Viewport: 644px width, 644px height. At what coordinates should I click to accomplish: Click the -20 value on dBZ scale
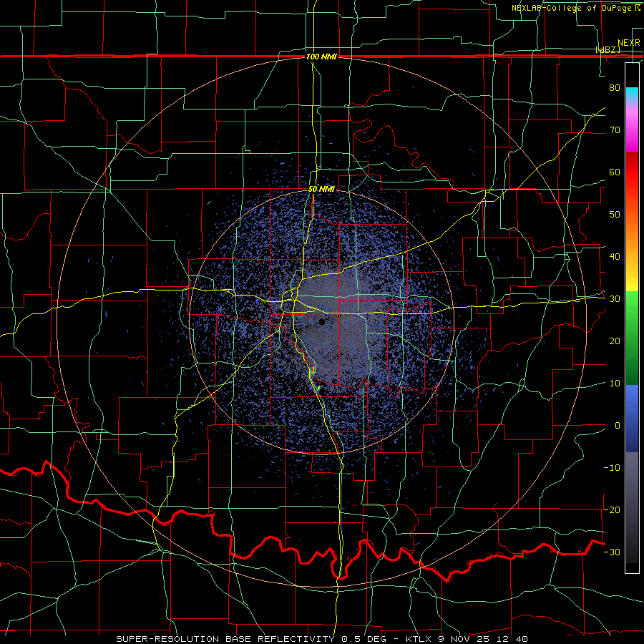click(612, 509)
